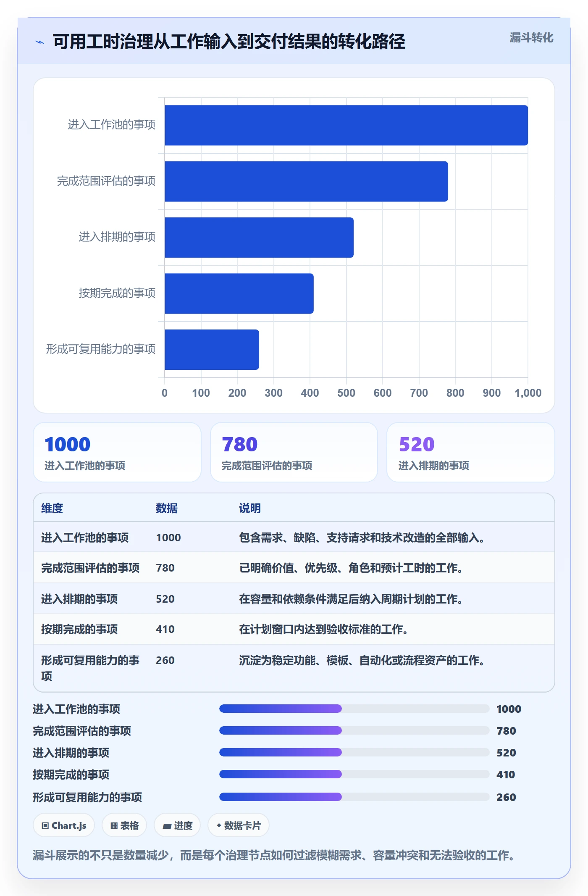Viewport: 588px width, 896px height.
Task: Click description 在计划窗口内达到验收标准的工作。
Action: (323, 629)
